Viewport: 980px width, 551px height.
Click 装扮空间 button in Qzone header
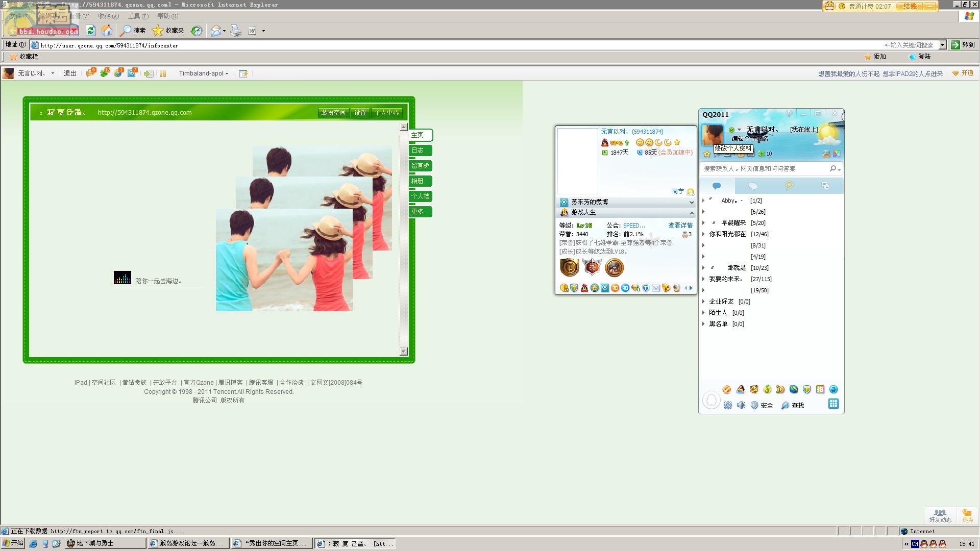click(333, 113)
